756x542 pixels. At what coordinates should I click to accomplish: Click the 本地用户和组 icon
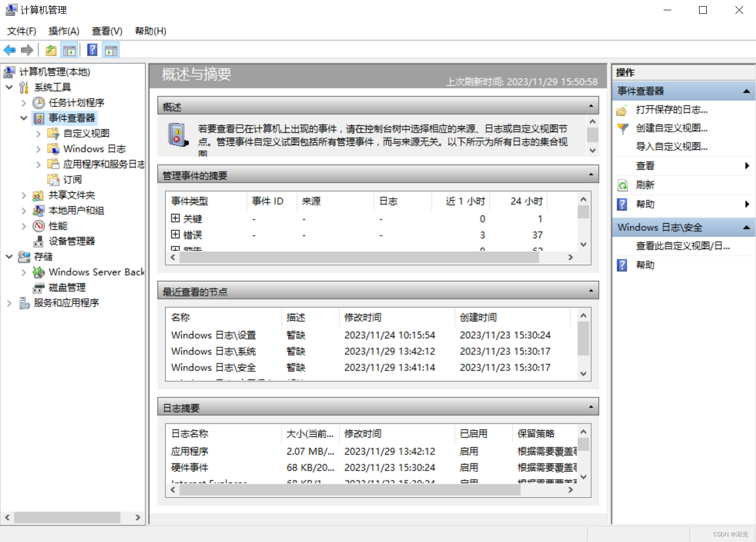click(38, 210)
